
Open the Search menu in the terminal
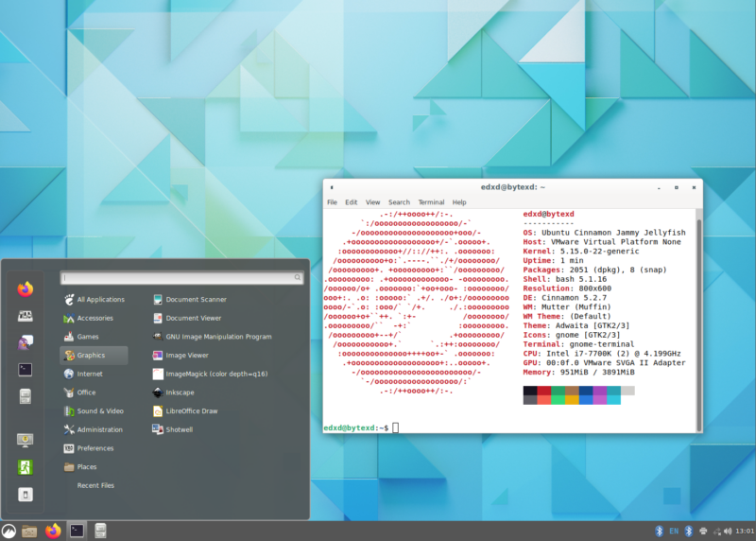tap(399, 202)
